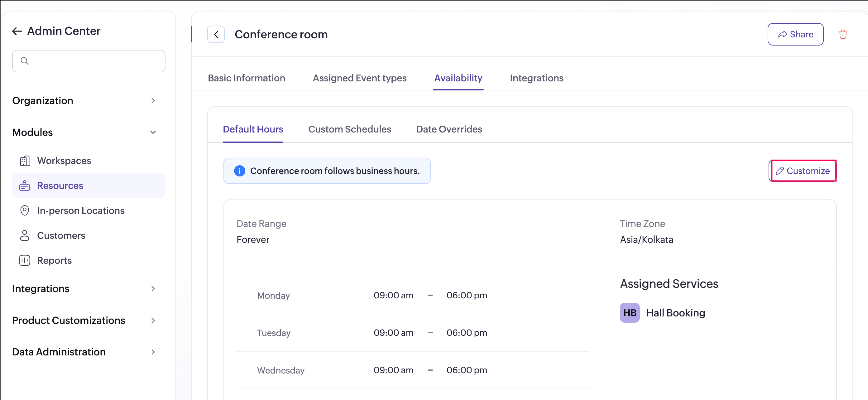
Task: Expand the Organization section
Action: pyautogui.click(x=153, y=101)
